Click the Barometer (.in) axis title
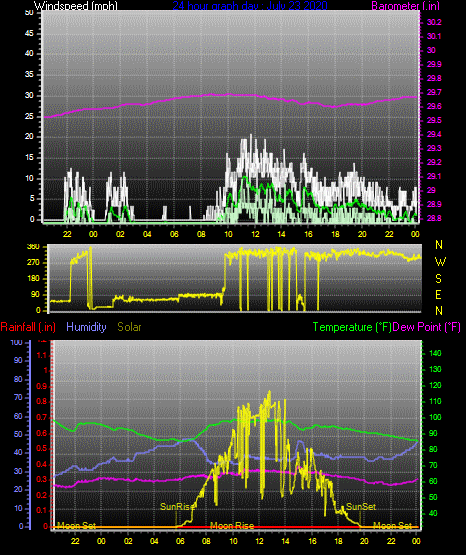466x555 pixels. pos(405,6)
